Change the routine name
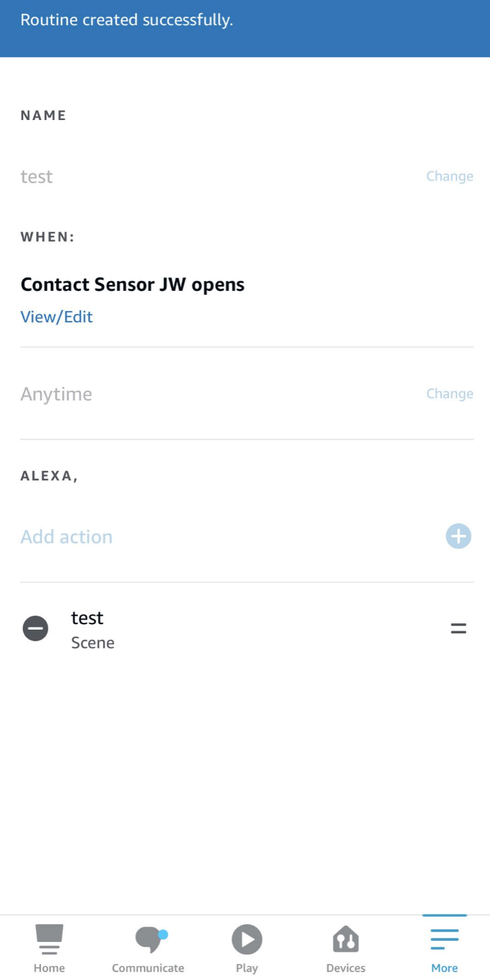Image resolution: width=490 pixels, height=980 pixels. [450, 176]
